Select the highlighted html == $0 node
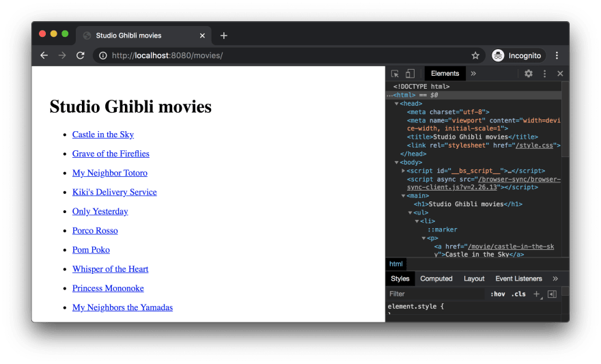Screen dimensions: 601x364 pos(473,95)
